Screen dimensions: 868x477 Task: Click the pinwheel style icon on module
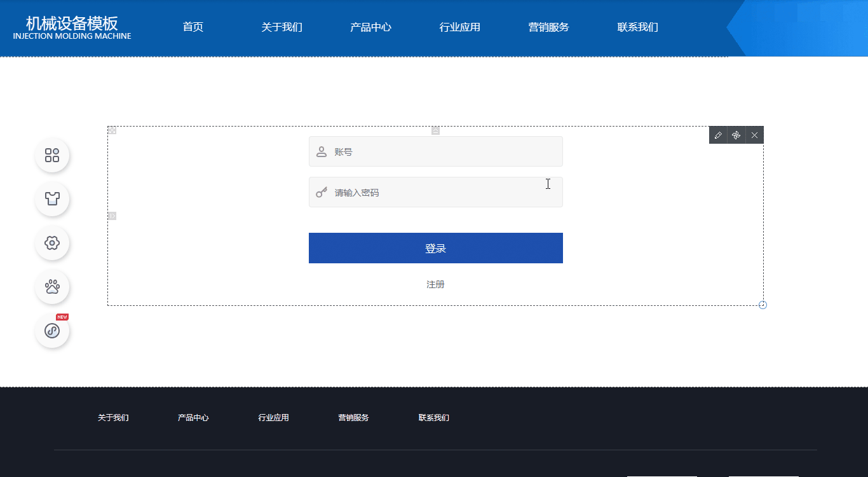(736, 135)
